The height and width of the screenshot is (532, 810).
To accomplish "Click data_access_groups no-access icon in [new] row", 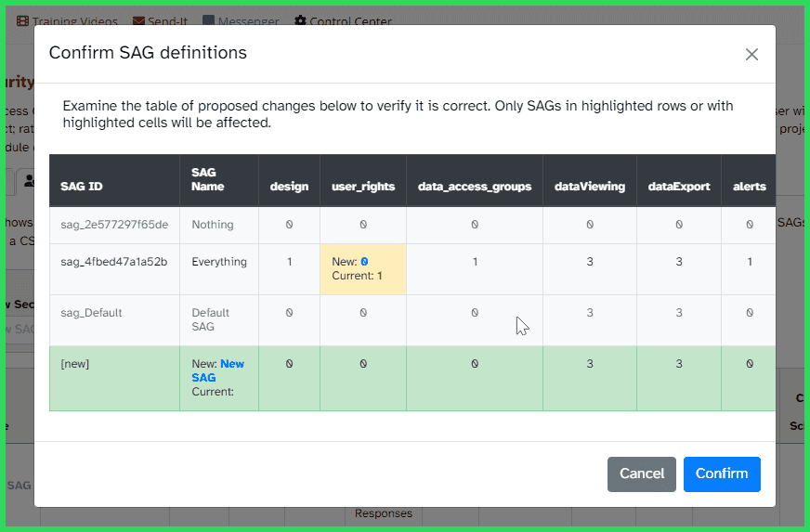I will [x=475, y=364].
